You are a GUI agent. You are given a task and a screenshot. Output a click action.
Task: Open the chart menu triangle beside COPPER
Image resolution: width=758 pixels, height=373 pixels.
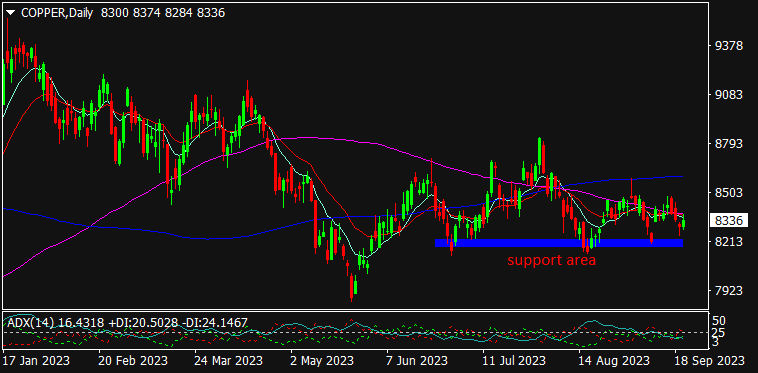tap(12, 13)
